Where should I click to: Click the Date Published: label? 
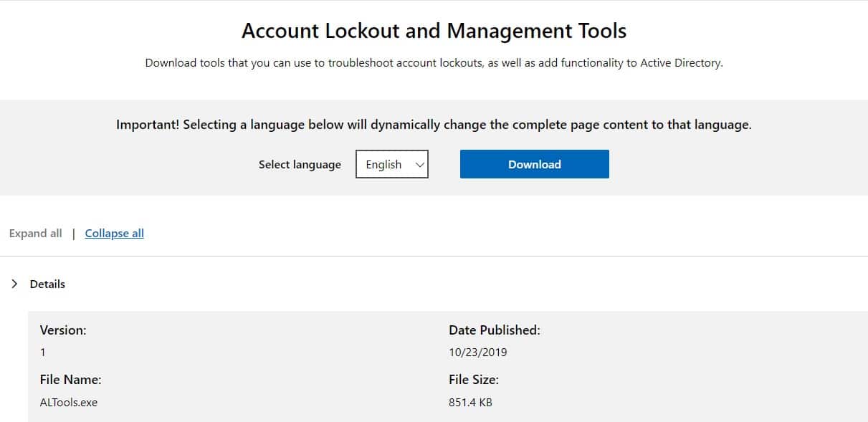click(x=495, y=330)
